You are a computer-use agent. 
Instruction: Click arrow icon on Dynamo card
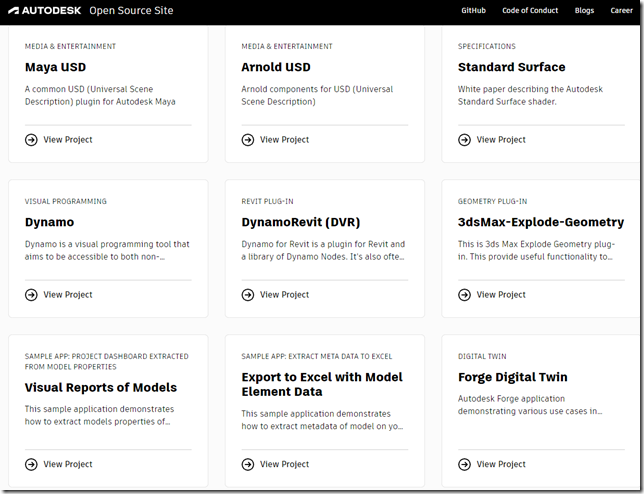coord(31,295)
